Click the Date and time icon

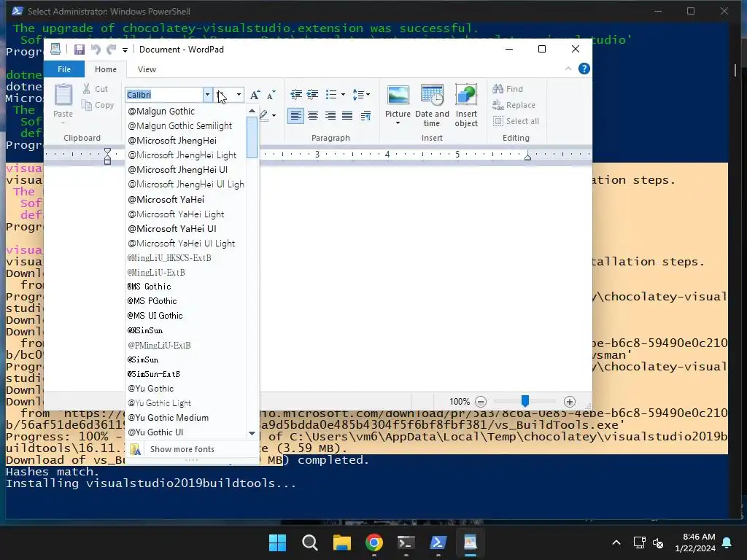pyautogui.click(x=432, y=96)
